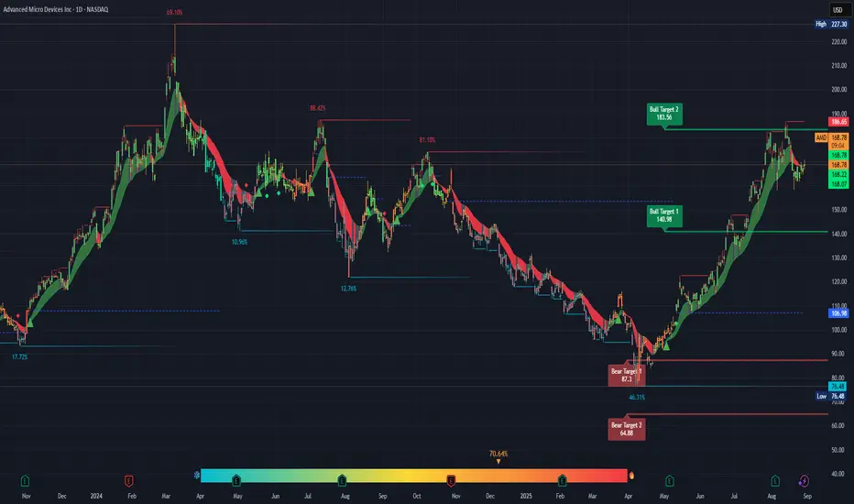Click the 150.00 price axis level
Screen dimensions: 854x504
pos(838,210)
